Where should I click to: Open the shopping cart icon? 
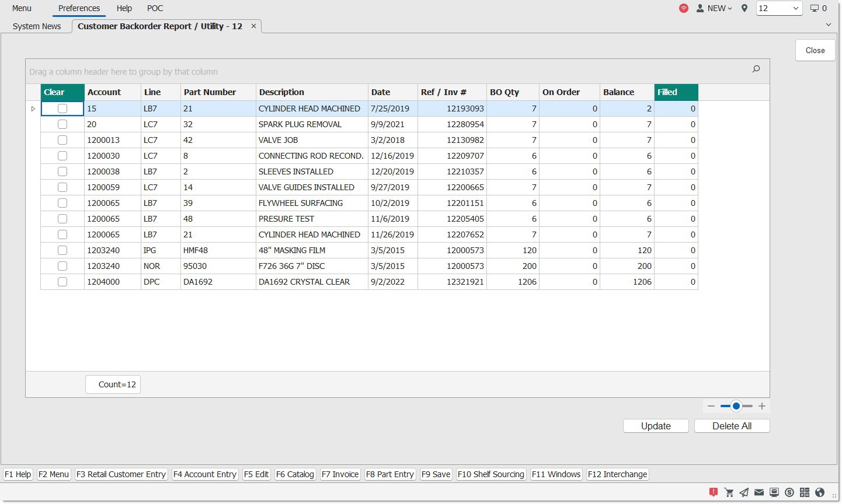point(729,492)
